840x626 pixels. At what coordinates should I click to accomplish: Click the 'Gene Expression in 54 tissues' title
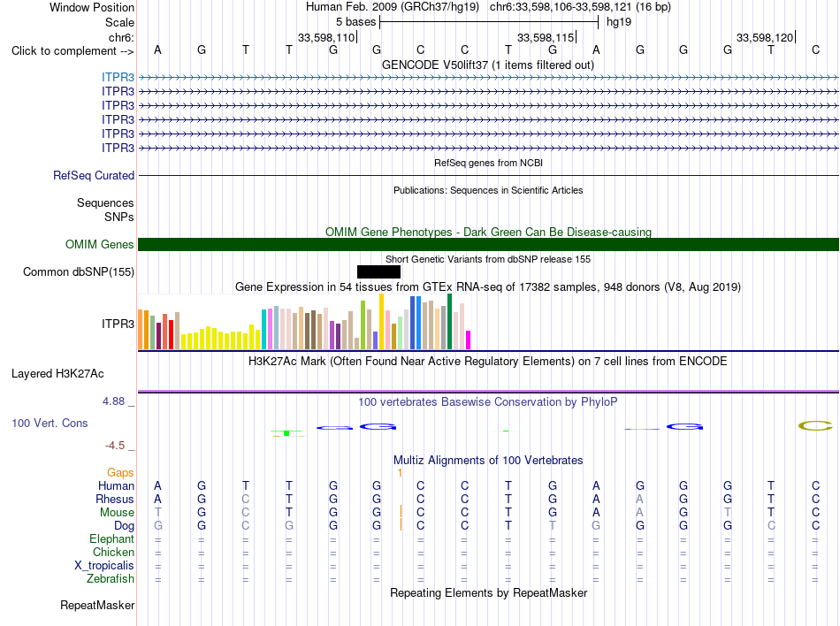pos(488,287)
